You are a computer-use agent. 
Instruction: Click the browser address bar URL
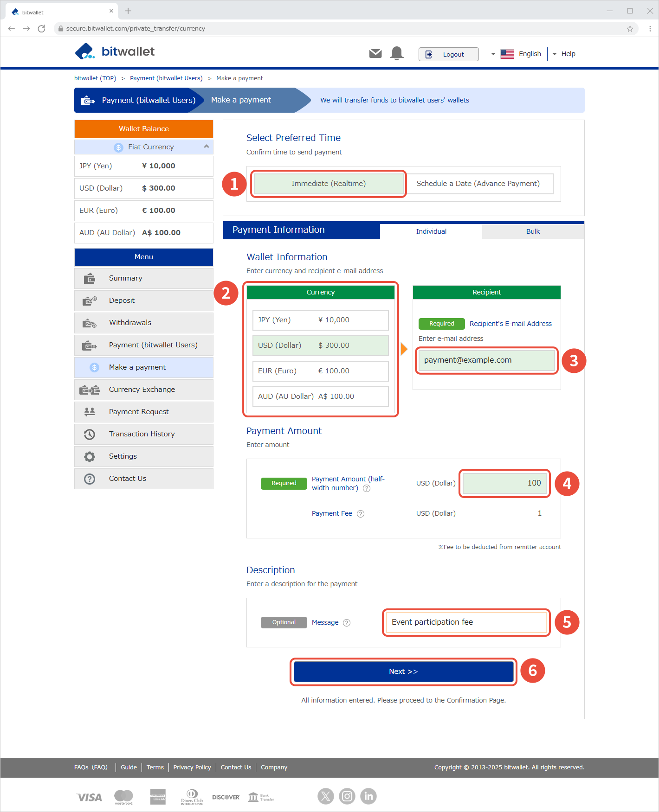(x=136, y=29)
